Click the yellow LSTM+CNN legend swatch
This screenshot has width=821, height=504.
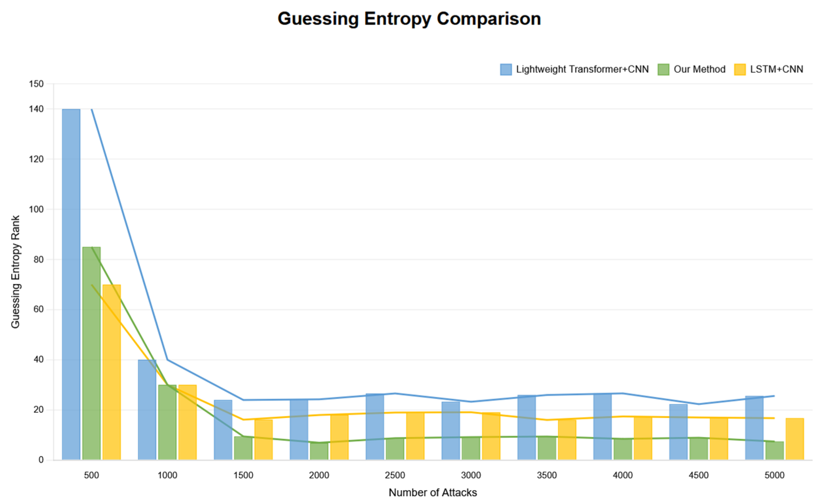tap(740, 69)
